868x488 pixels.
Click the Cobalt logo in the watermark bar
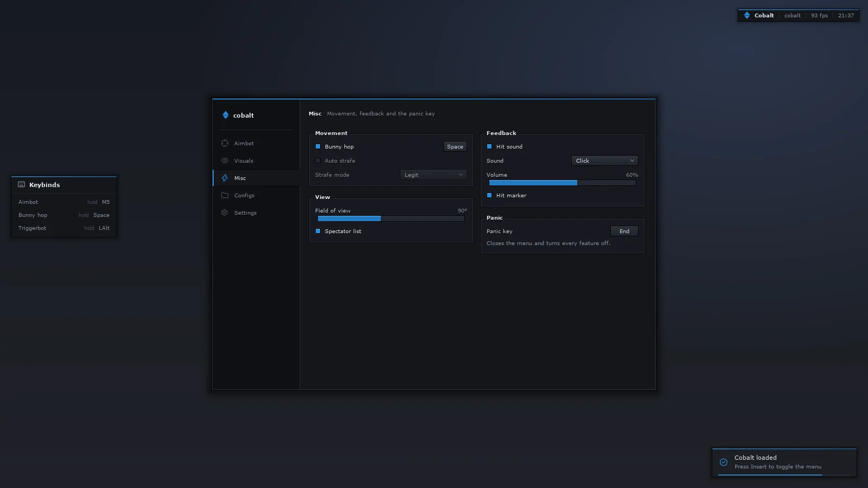point(747,15)
